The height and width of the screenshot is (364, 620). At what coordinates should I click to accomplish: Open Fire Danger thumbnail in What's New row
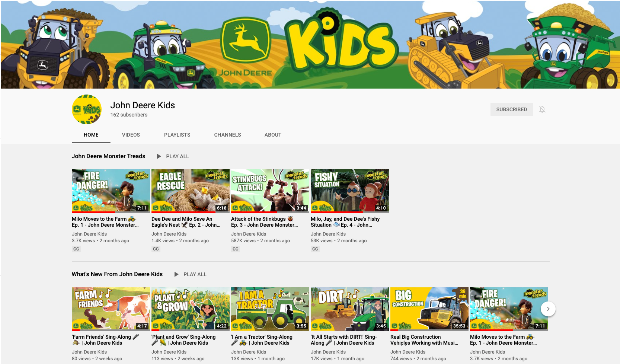pos(509,309)
